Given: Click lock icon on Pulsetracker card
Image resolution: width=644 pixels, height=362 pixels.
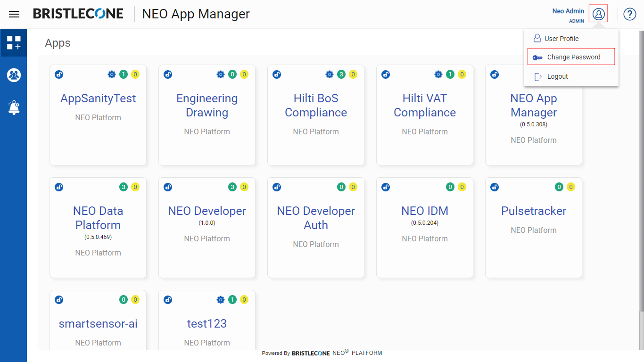Looking at the screenshot, I should tap(495, 187).
